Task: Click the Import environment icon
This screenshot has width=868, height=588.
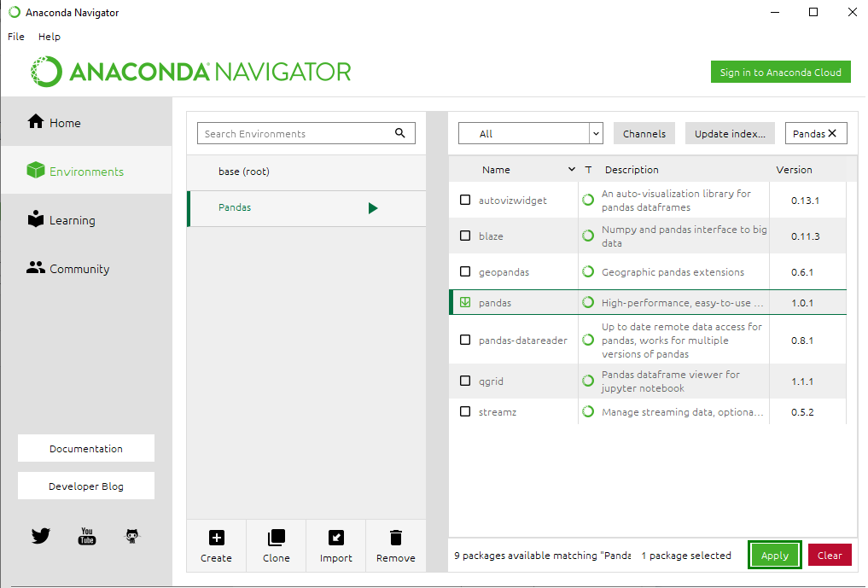Action: pyautogui.click(x=335, y=539)
